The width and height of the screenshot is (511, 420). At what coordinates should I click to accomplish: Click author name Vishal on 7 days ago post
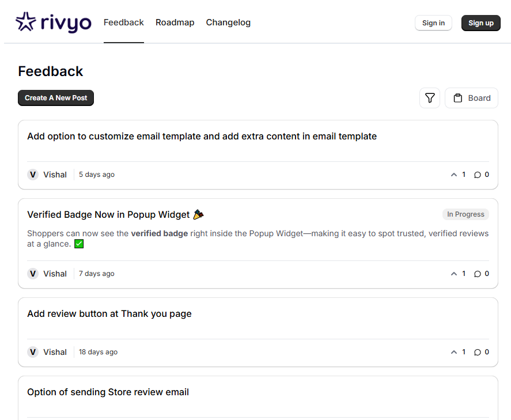pyautogui.click(x=55, y=274)
